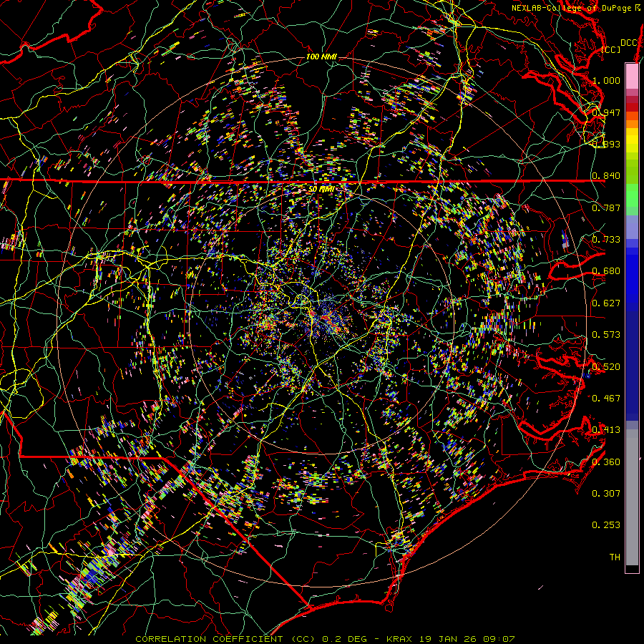Click the "[CC]" unit label above the scale
This screenshot has height=644, width=644.
click(610, 49)
